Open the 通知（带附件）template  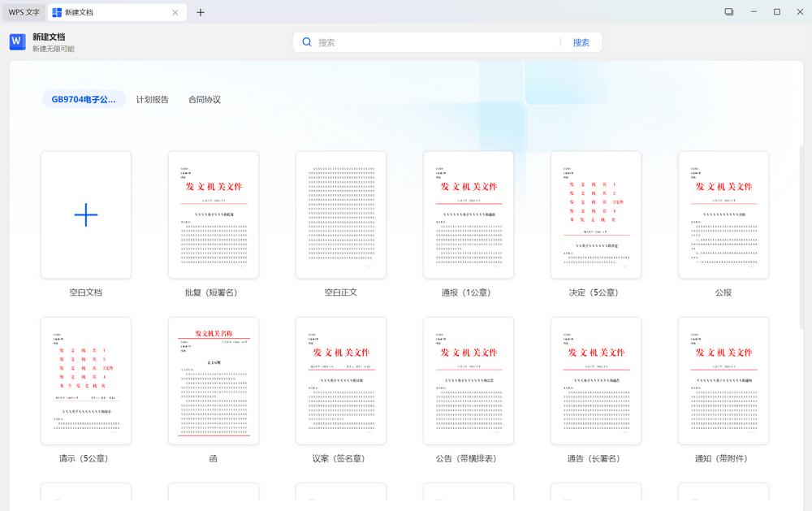[x=723, y=380]
